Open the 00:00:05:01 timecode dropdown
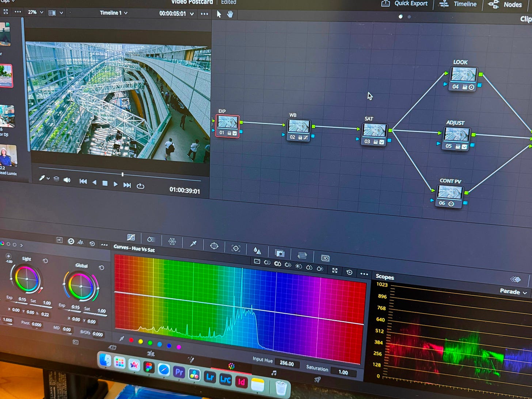This screenshot has width=532, height=399. click(x=176, y=14)
